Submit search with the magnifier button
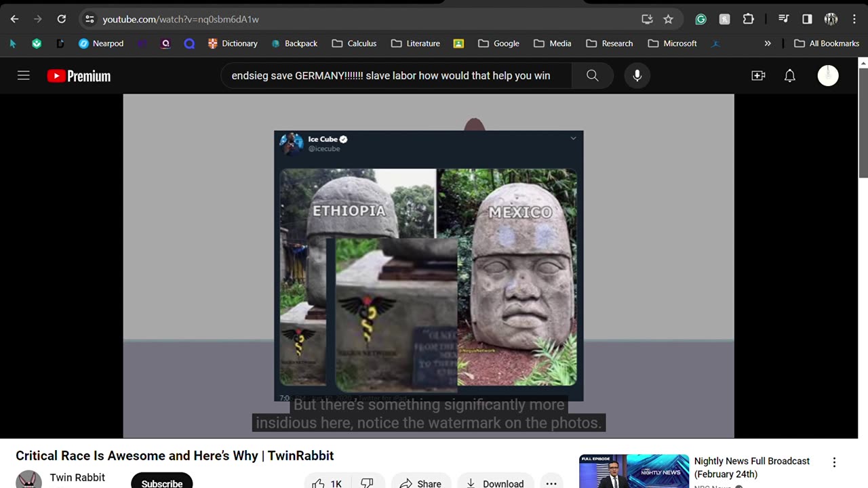 point(593,76)
